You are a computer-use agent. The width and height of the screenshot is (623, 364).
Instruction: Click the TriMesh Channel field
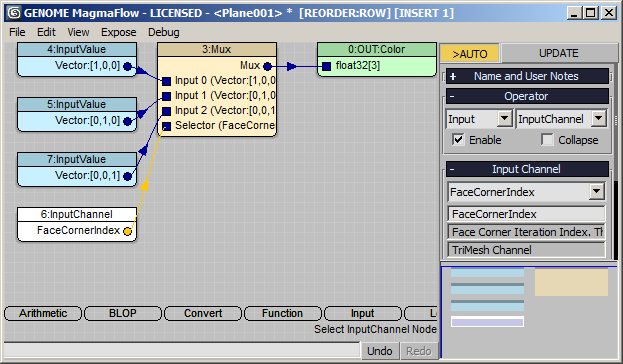(526, 250)
